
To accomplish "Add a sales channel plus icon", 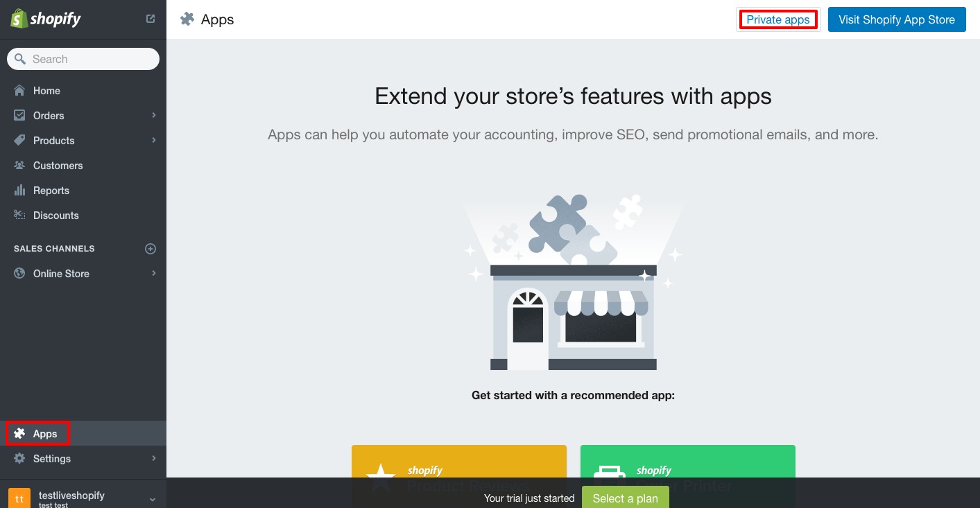I will [x=151, y=249].
